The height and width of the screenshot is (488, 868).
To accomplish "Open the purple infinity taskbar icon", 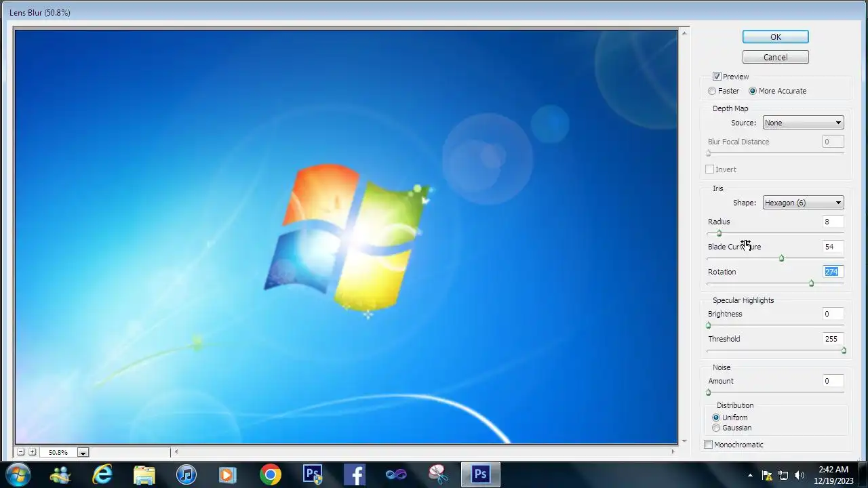I will pyautogui.click(x=397, y=474).
